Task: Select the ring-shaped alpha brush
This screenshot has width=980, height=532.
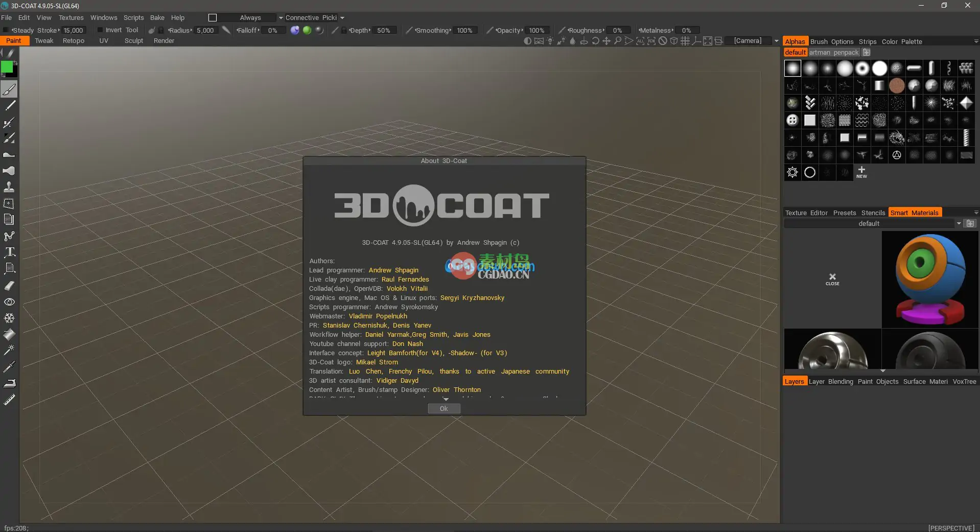Action: pyautogui.click(x=810, y=172)
